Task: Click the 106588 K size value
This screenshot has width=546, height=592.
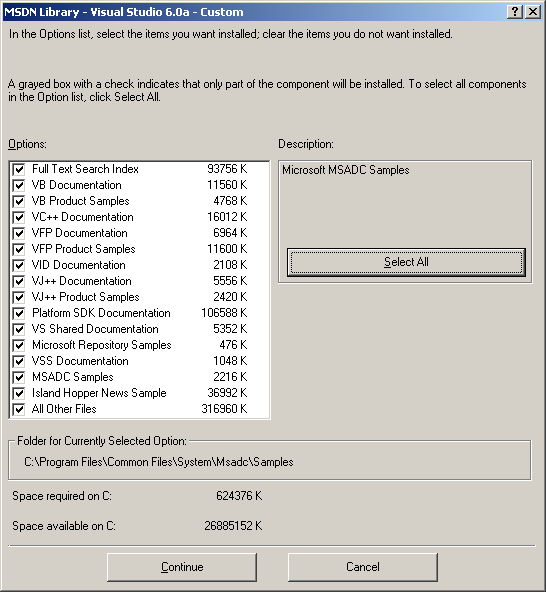Action: pyautogui.click(x=224, y=313)
